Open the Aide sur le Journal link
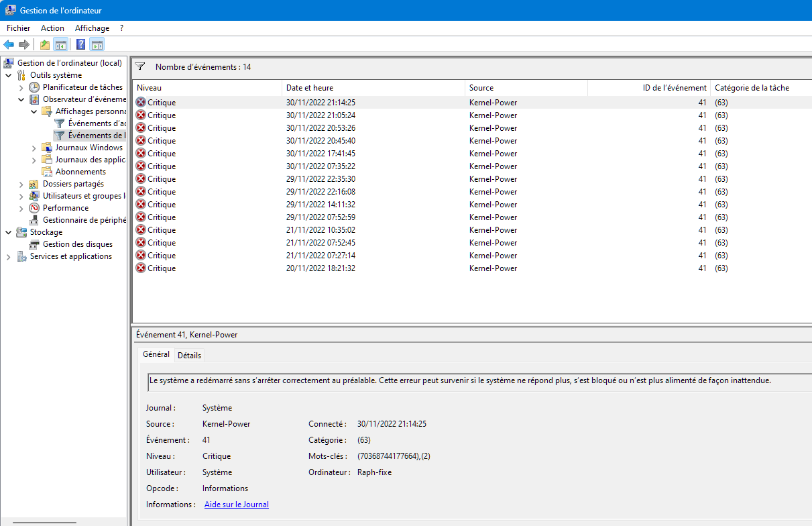This screenshot has width=812, height=526. pos(237,505)
